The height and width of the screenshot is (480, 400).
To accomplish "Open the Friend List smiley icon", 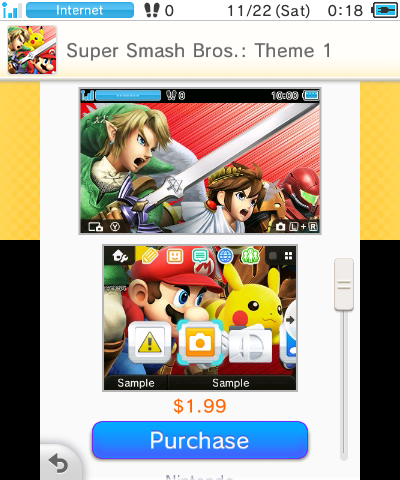I will pyautogui.click(x=175, y=256).
